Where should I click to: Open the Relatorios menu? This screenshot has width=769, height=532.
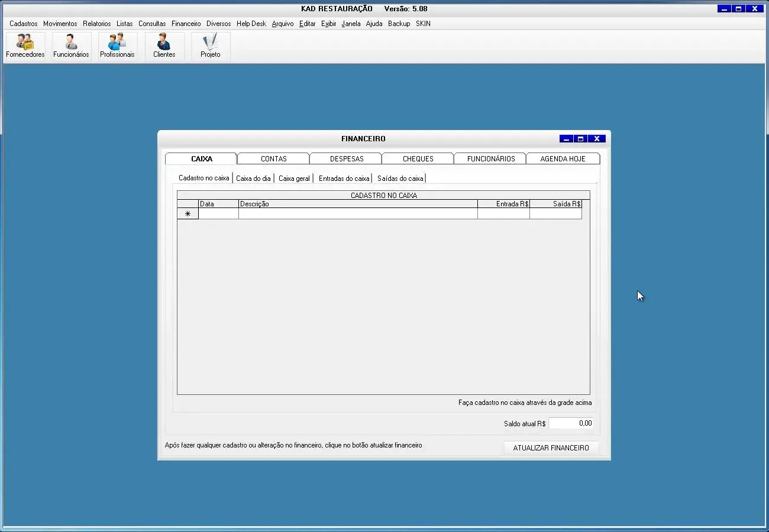(97, 24)
